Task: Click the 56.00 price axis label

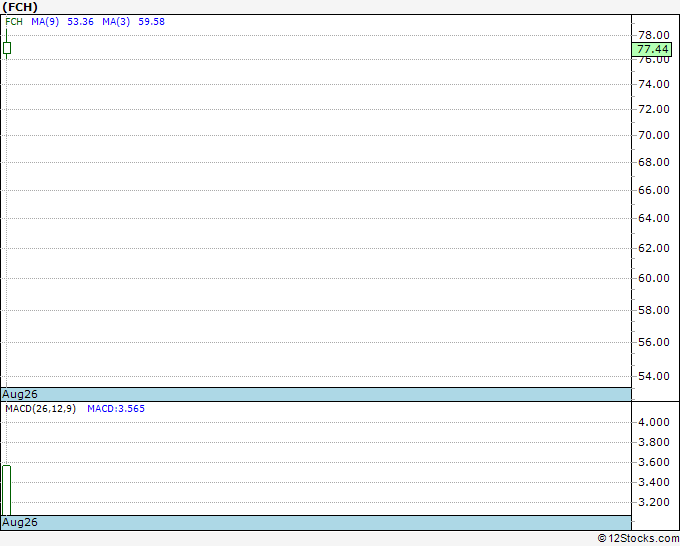Action: (654, 342)
